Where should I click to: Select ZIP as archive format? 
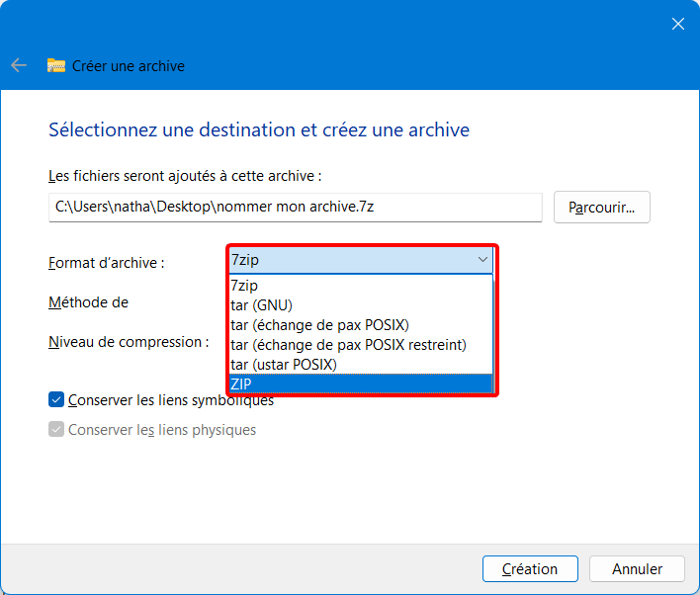pyautogui.click(x=361, y=383)
